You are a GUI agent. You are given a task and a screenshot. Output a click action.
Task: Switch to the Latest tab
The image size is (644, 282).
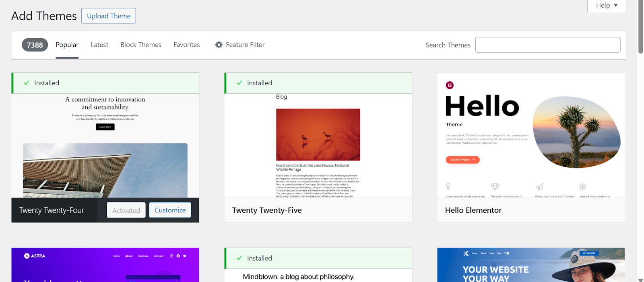(x=99, y=45)
